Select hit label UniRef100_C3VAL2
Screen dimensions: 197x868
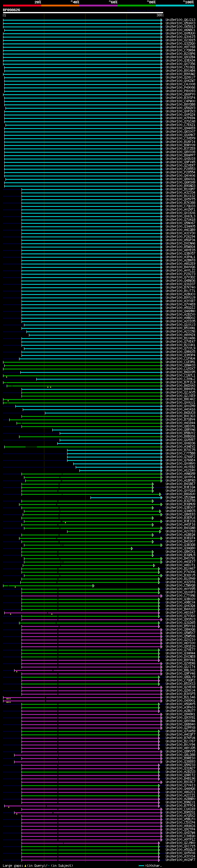click(180, 379)
